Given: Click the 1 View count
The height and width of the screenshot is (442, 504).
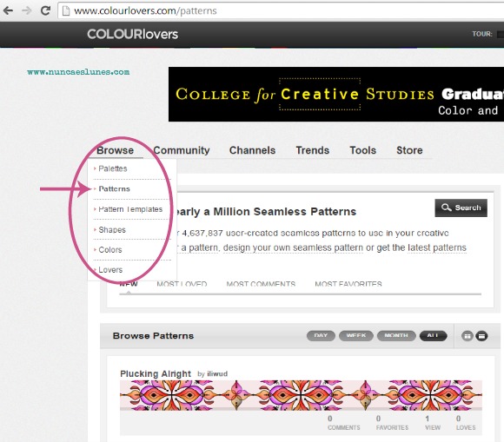Looking at the screenshot, I should pos(433,423).
